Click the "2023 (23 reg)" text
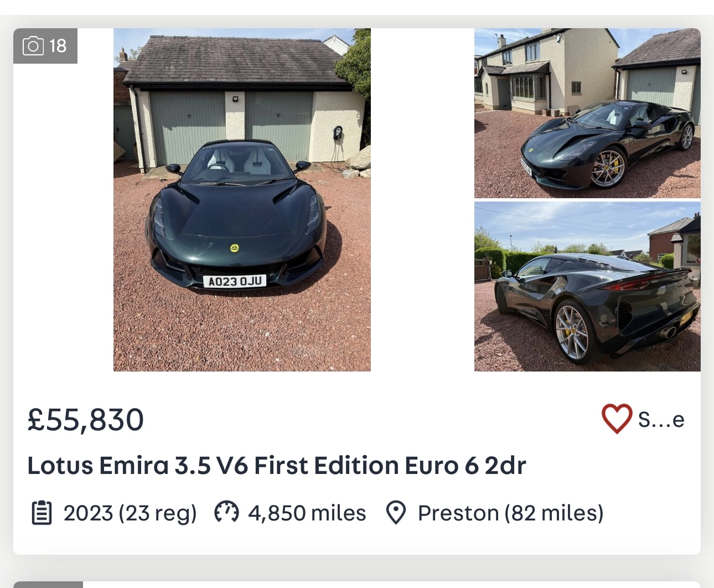This screenshot has height=588, width=714. [x=130, y=513]
